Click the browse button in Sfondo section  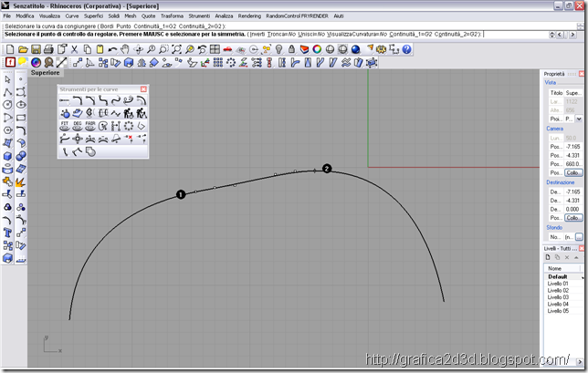click(579, 237)
